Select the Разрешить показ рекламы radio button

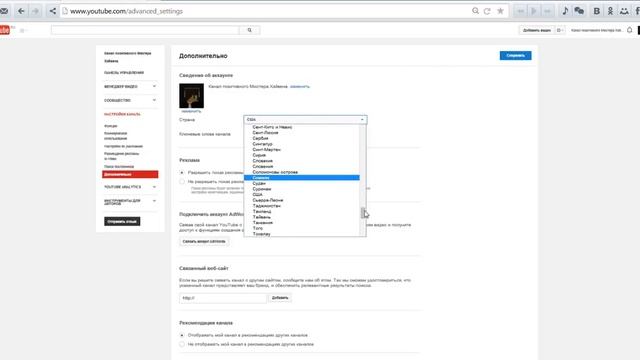[182, 173]
